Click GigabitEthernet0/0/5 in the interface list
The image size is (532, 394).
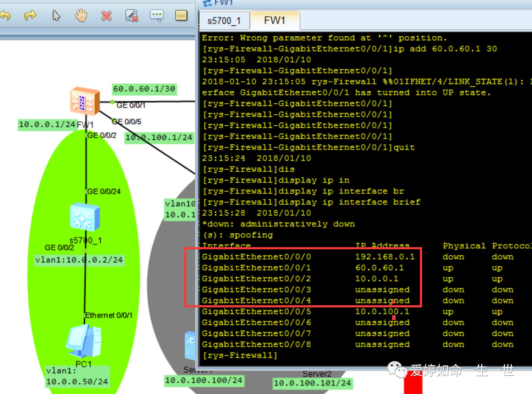pyautogui.click(x=256, y=311)
